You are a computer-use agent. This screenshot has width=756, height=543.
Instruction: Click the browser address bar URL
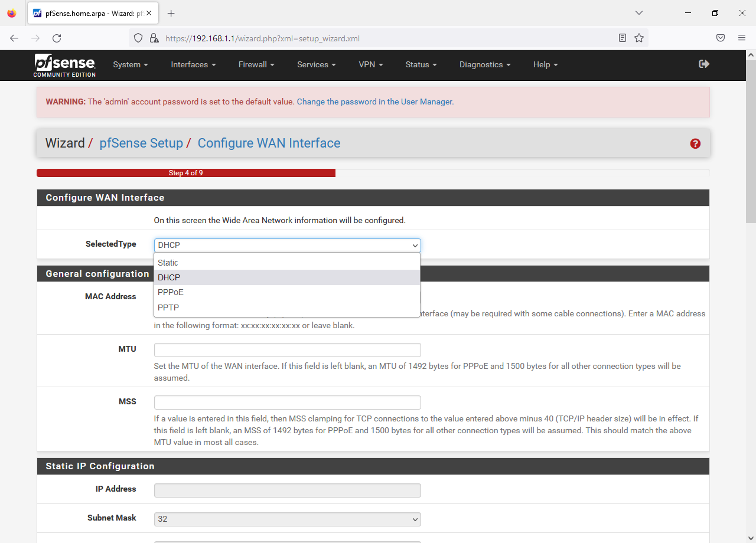click(x=262, y=38)
